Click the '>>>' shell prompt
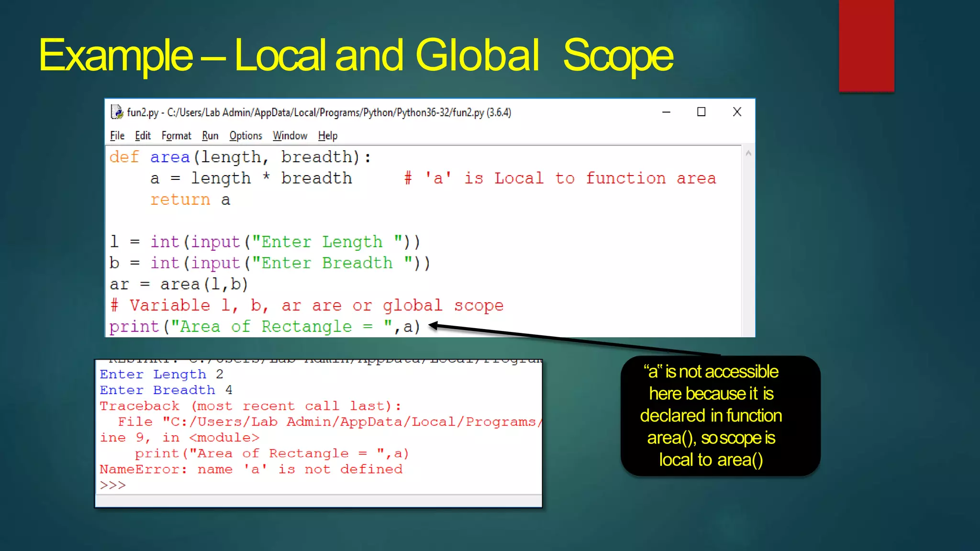Image resolution: width=980 pixels, height=551 pixels. [113, 485]
